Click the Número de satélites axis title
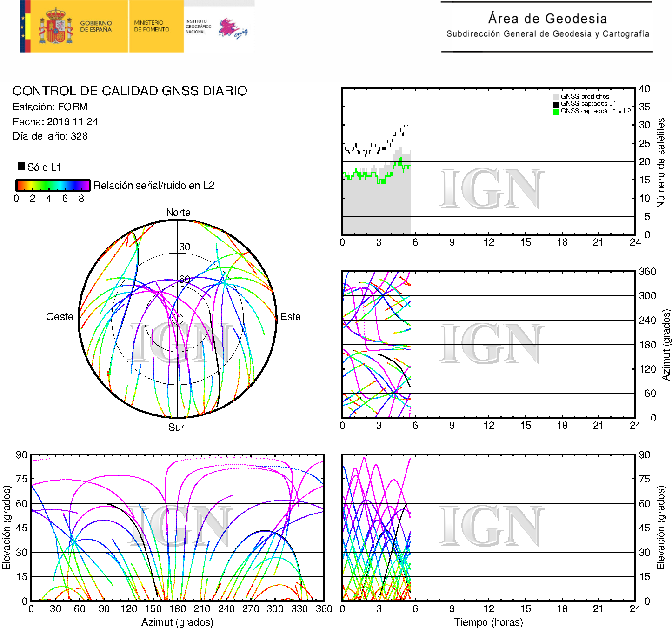This screenshot has height=628, width=672. [661, 162]
